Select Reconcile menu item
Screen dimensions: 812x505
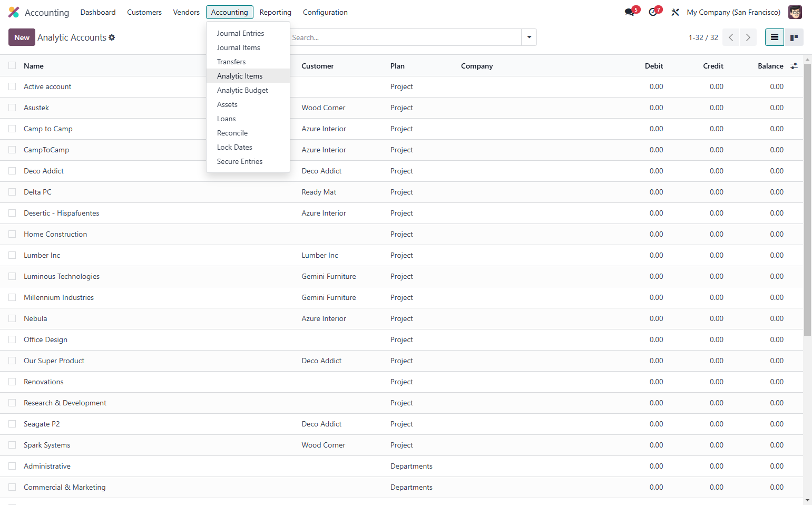[248, 133]
